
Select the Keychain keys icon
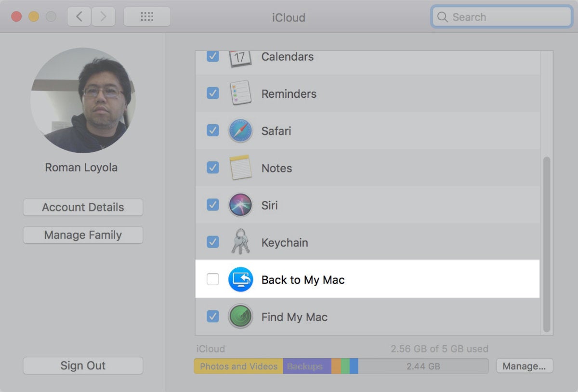click(240, 242)
